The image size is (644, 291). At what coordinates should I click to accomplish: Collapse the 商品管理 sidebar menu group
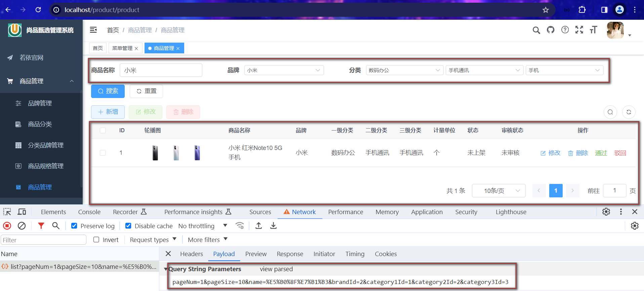tap(41, 81)
